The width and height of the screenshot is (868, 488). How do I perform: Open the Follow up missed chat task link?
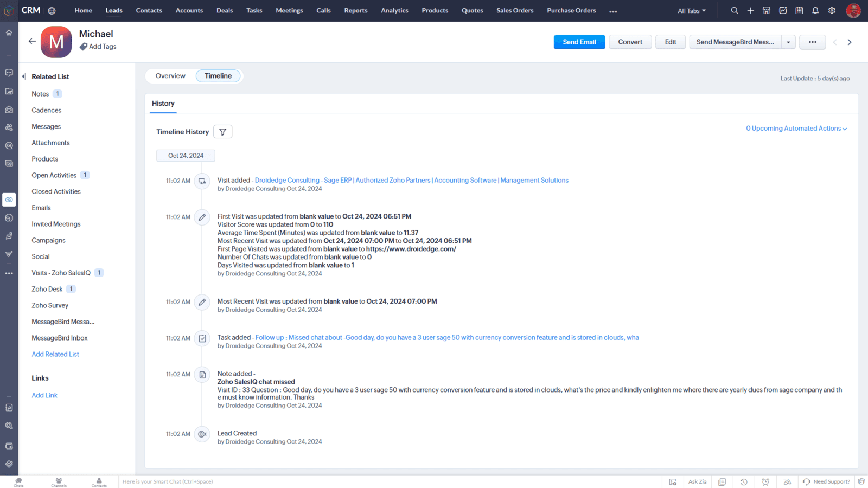[447, 338]
